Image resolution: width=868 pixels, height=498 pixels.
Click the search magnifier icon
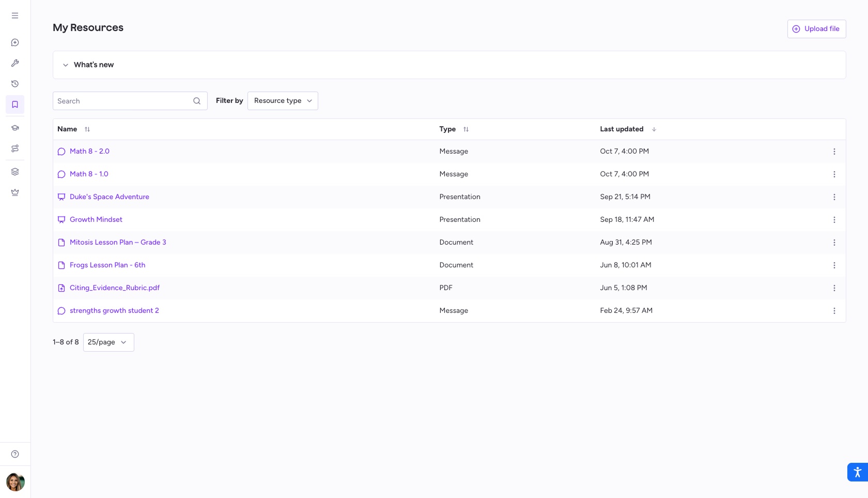[197, 101]
